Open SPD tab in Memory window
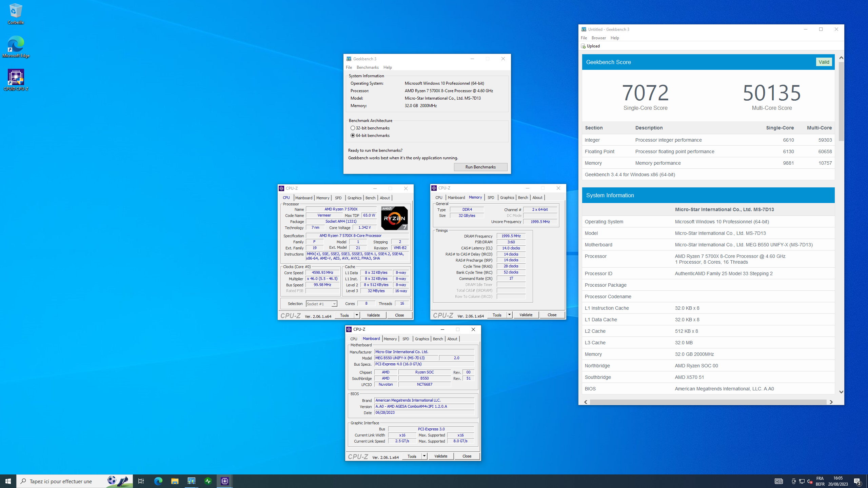Viewport: 868px width, 488px height. 491,198
